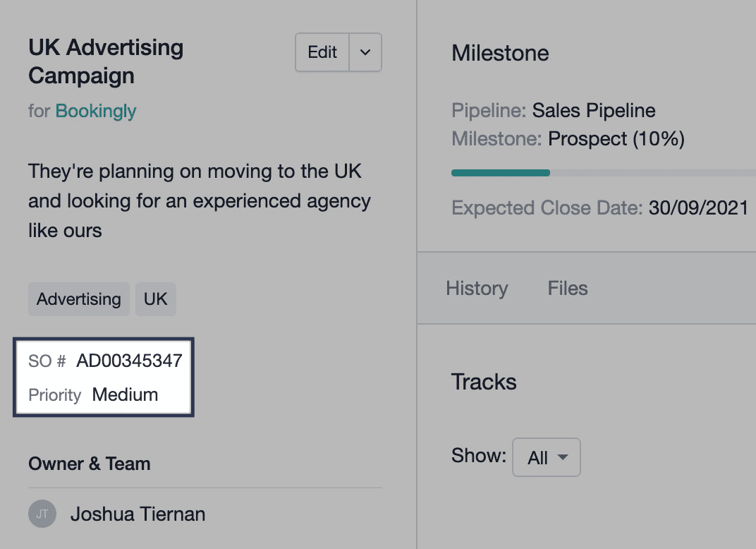Click the Expected Close Date 30/09/2021
756x549 pixels.
coord(698,208)
